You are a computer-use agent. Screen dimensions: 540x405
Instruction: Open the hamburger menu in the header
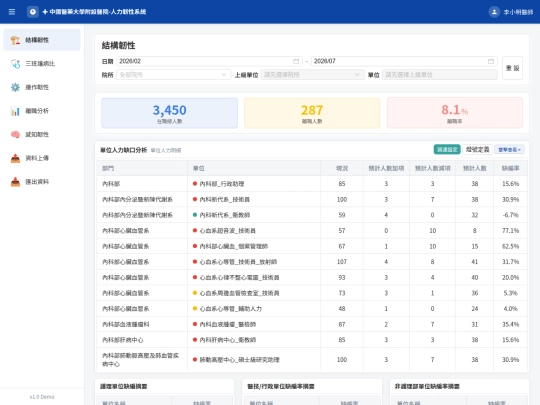(12, 12)
